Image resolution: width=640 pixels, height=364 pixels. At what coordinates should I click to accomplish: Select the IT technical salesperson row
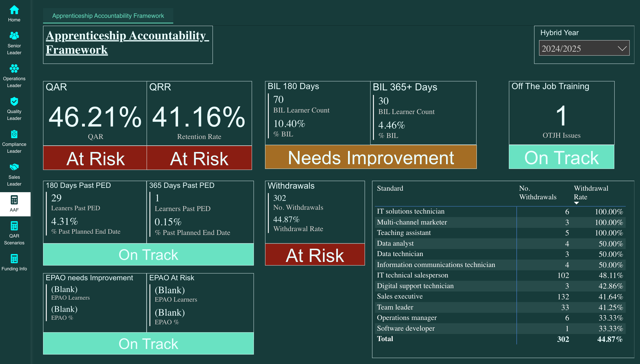point(412,275)
